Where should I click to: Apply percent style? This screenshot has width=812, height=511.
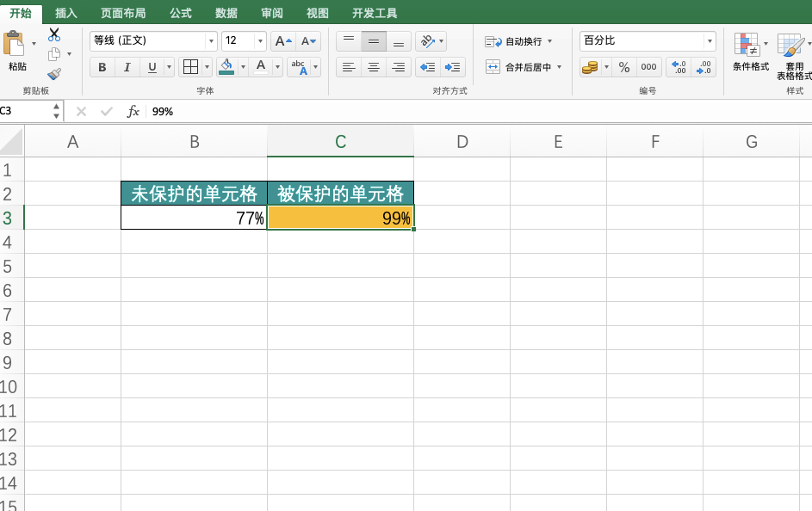(624, 67)
